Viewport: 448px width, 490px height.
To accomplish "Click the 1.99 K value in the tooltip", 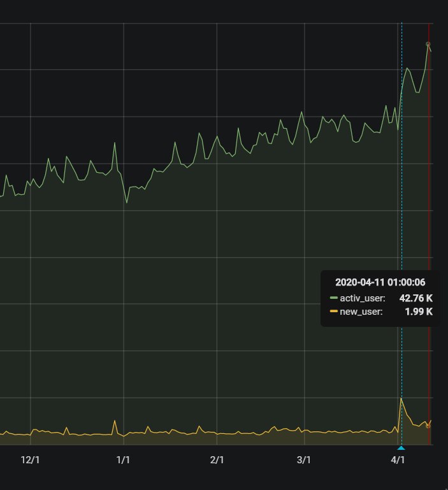I will point(419,312).
